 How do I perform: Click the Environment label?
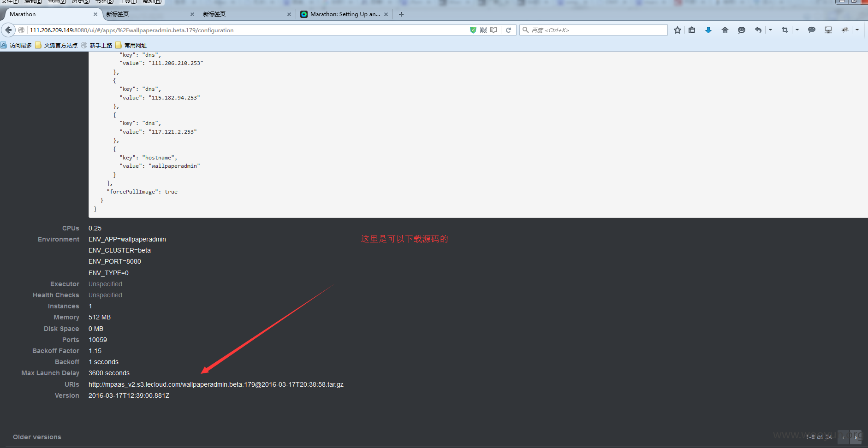coord(59,239)
